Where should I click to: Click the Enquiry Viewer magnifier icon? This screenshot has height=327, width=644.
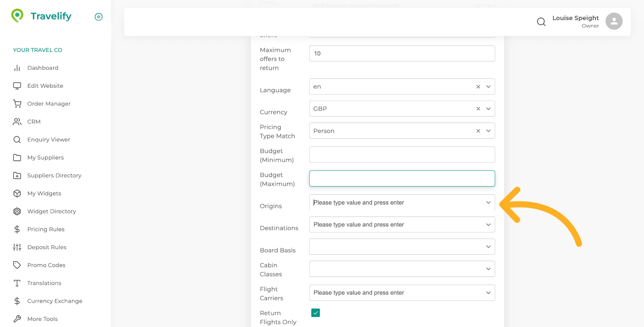[x=17, y=140]
